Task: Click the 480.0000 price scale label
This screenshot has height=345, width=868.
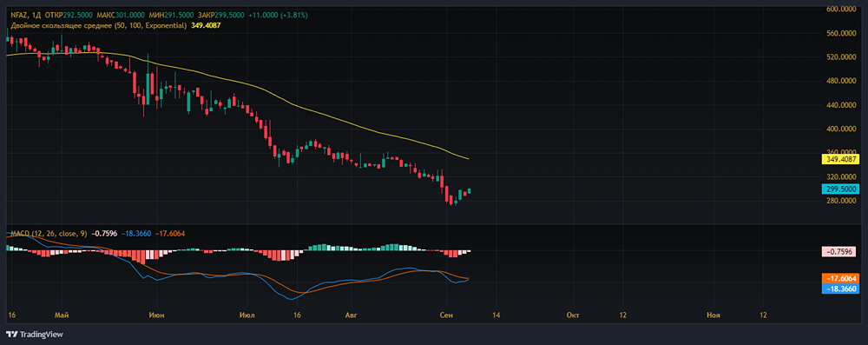Action: (x=842, y=81)
